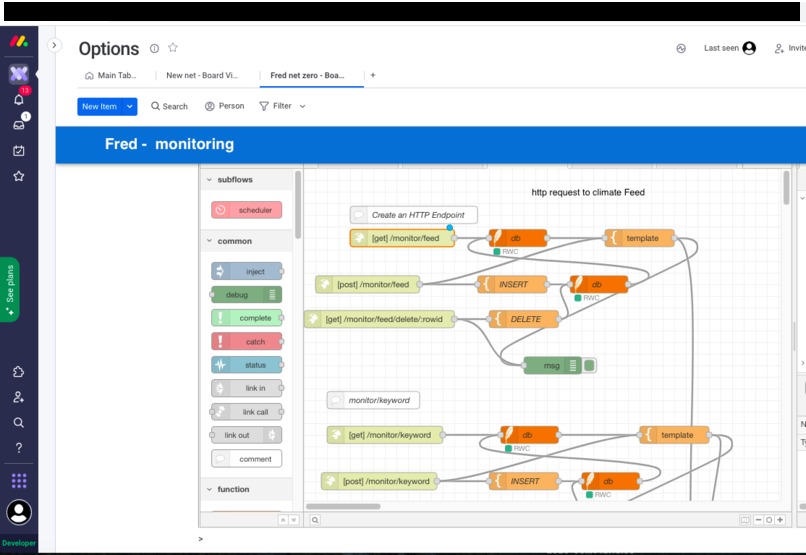Select the DELETE template node
This screenshot has width=806, height=555.
point(523,319)
